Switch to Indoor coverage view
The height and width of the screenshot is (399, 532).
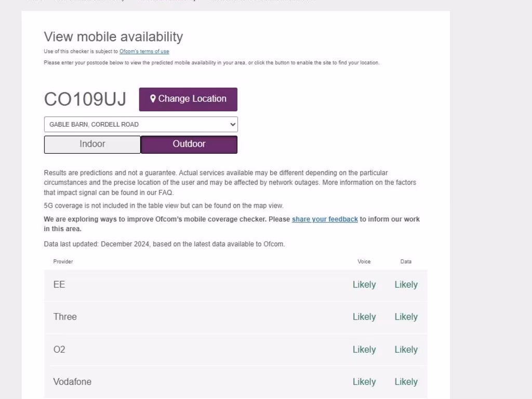92,144
